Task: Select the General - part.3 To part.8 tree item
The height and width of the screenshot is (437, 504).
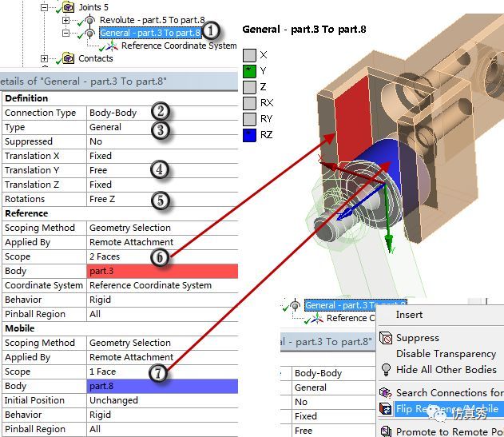Action: click(x=150, y=33)
